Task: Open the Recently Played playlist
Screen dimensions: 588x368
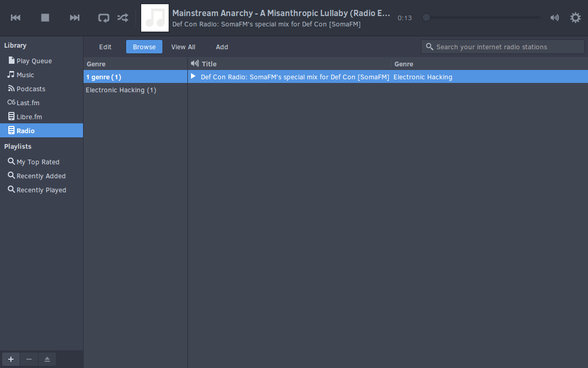Action: coord(41,190)
